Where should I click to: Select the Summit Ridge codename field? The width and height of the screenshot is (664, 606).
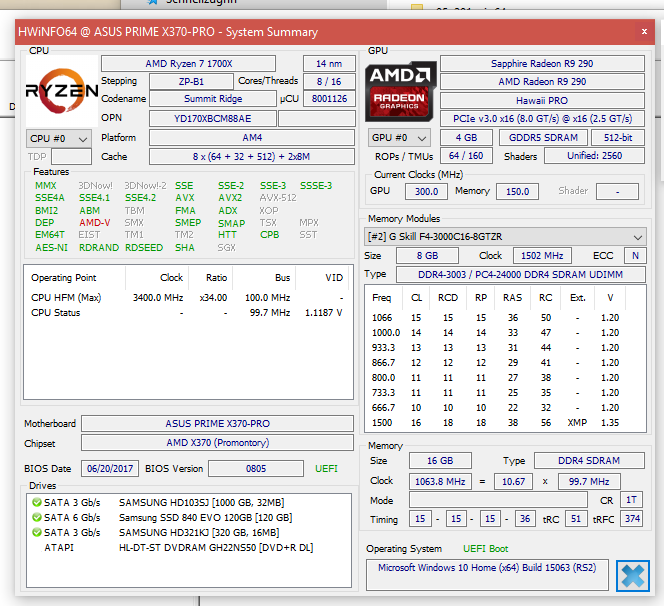[213, 99]
